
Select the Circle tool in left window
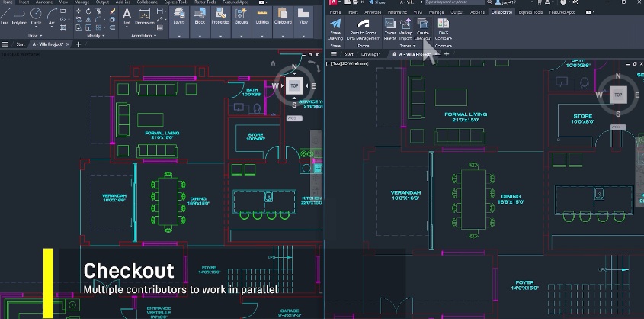click(x=36, y=17)
